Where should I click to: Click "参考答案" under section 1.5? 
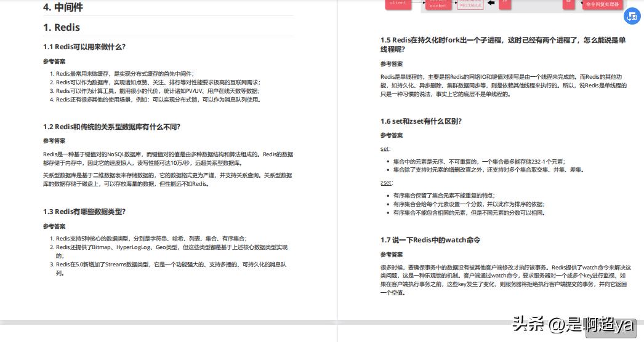[x=392, y=64]
